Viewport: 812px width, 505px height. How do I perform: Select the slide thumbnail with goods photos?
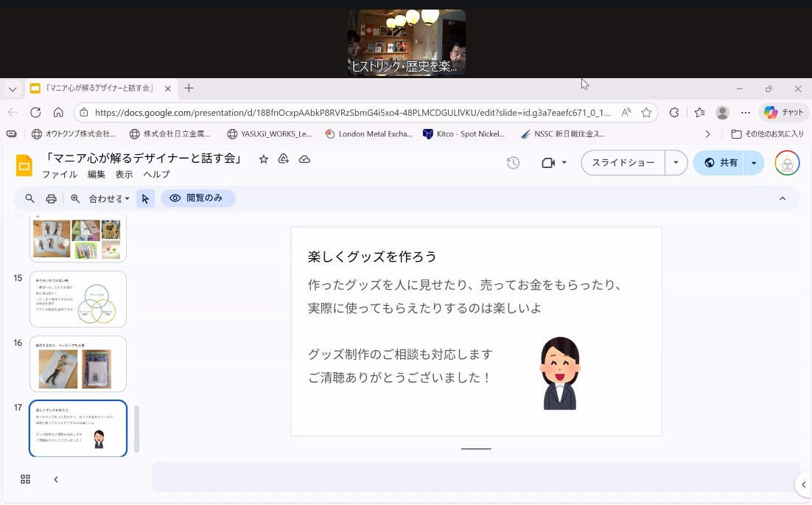[x=78, y=238]
